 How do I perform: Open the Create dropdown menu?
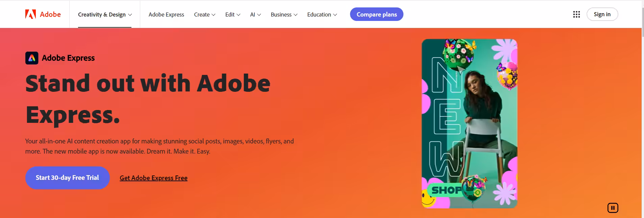204,15
